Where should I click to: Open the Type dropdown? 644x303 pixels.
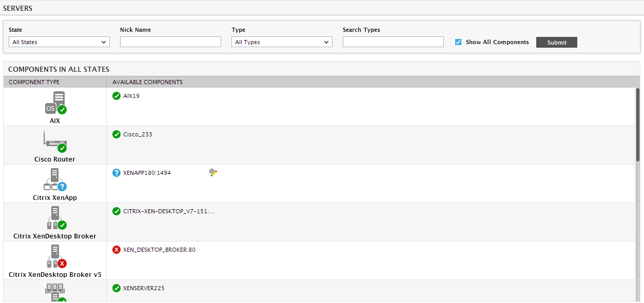tap(282, 42)
